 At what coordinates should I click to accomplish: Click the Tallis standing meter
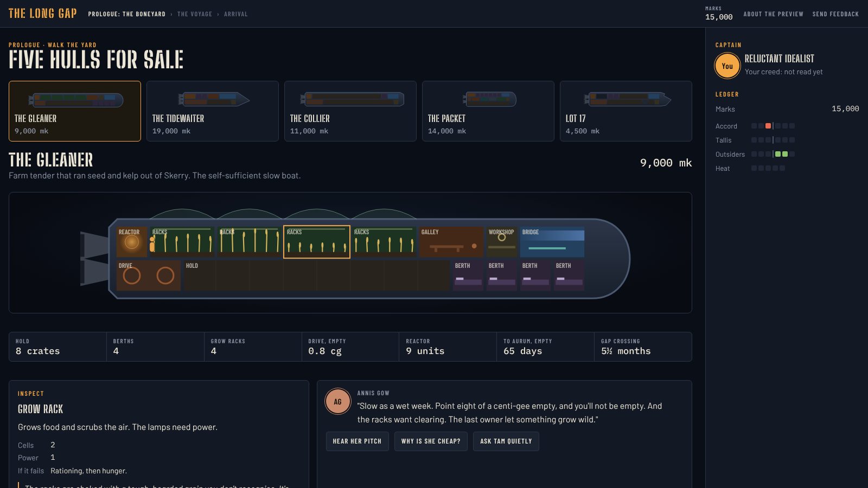pyautogui.click(x=773, y=140)
